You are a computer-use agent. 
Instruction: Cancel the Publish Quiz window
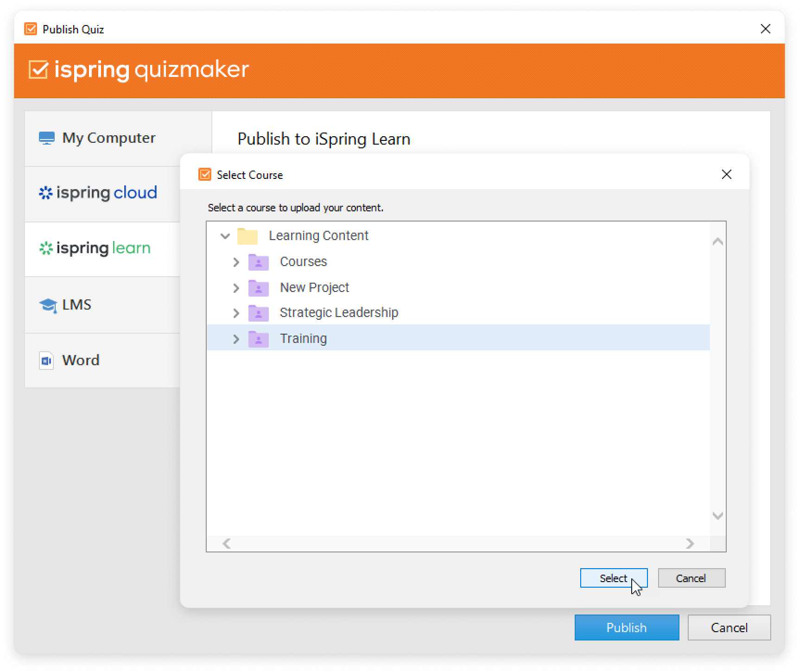[x=729, y=628]
